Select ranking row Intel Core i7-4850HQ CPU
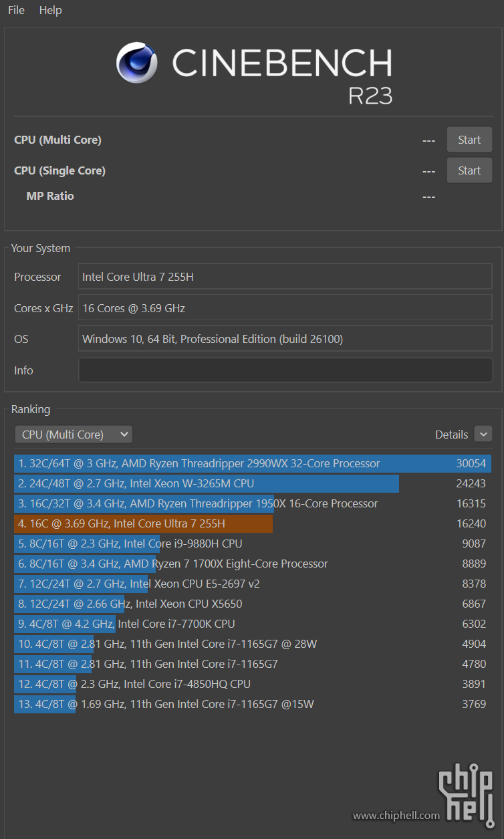 point(253,684)
